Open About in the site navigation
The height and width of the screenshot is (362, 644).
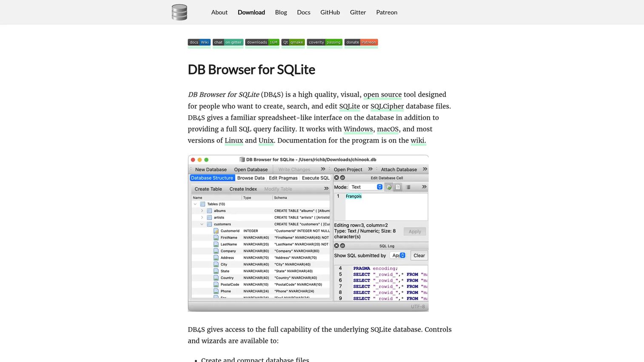219,12
